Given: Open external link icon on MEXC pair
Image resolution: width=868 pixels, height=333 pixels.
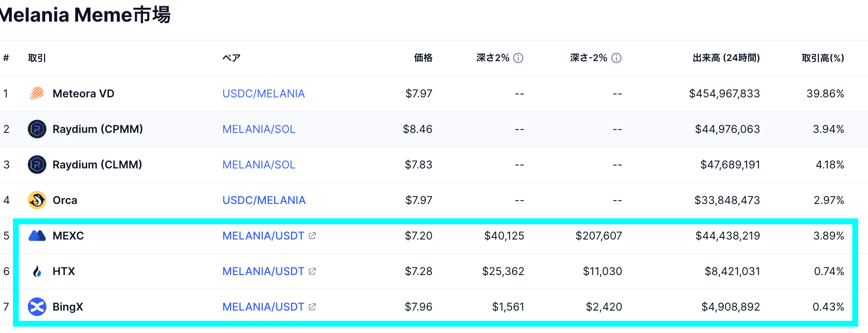Looking at the screenshot, I should pyautogui.click(x=312, y=236).
